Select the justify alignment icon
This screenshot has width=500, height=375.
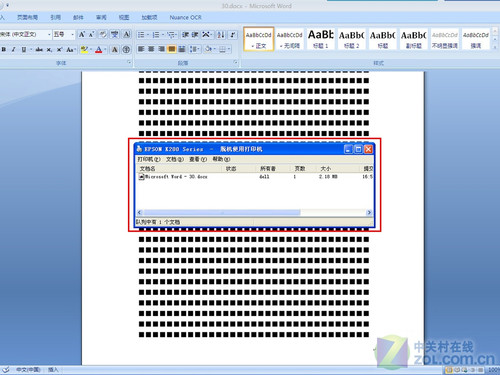coord(172,49)
